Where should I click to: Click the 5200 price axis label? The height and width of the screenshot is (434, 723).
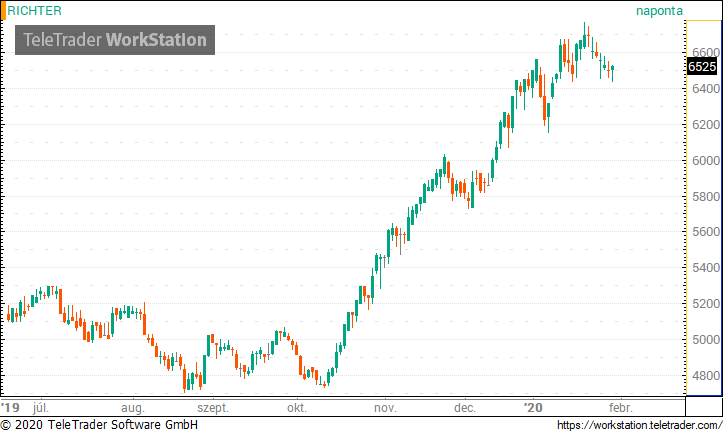(703, 304)
